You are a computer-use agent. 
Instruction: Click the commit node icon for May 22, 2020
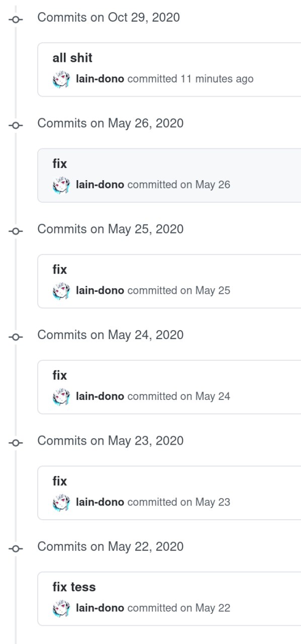(x=16, y=547)
